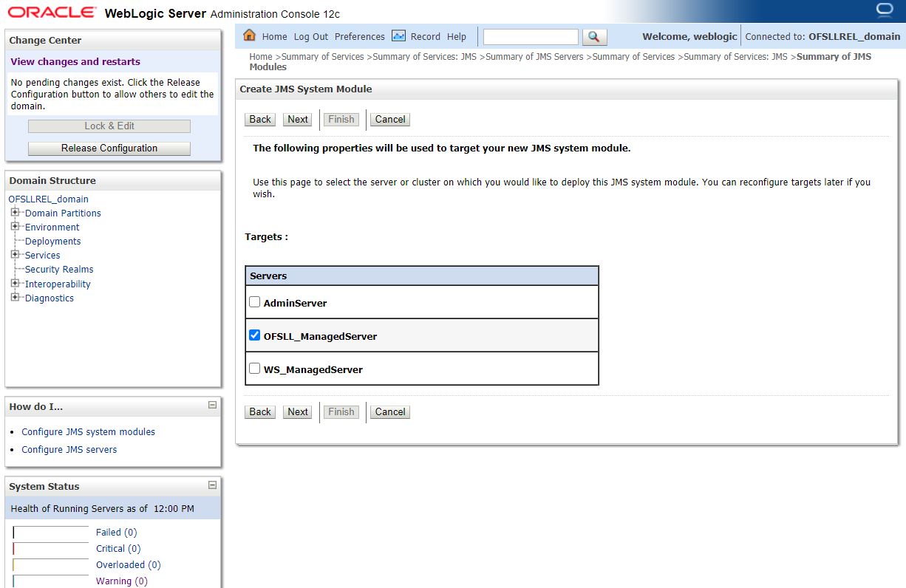Open Configure JMS system modules link
The height and width of the screenshot is (588, 906).
88,431
